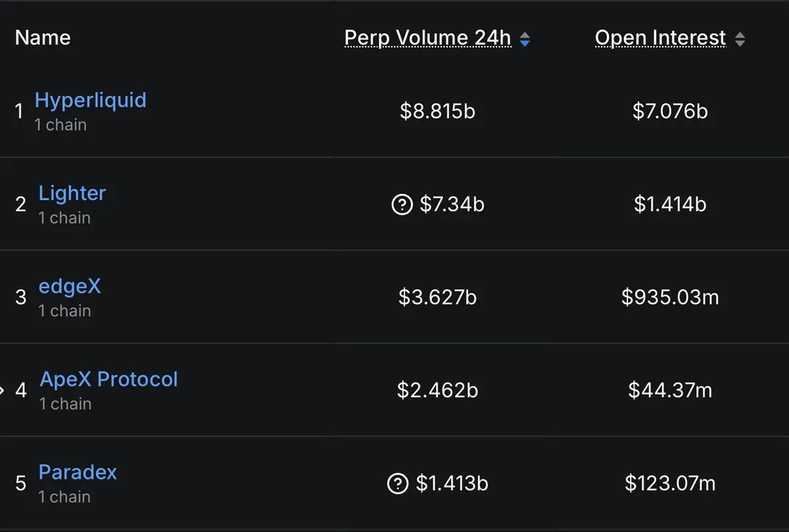Click Paradex's $123.07m open interest value

[670, 485]
